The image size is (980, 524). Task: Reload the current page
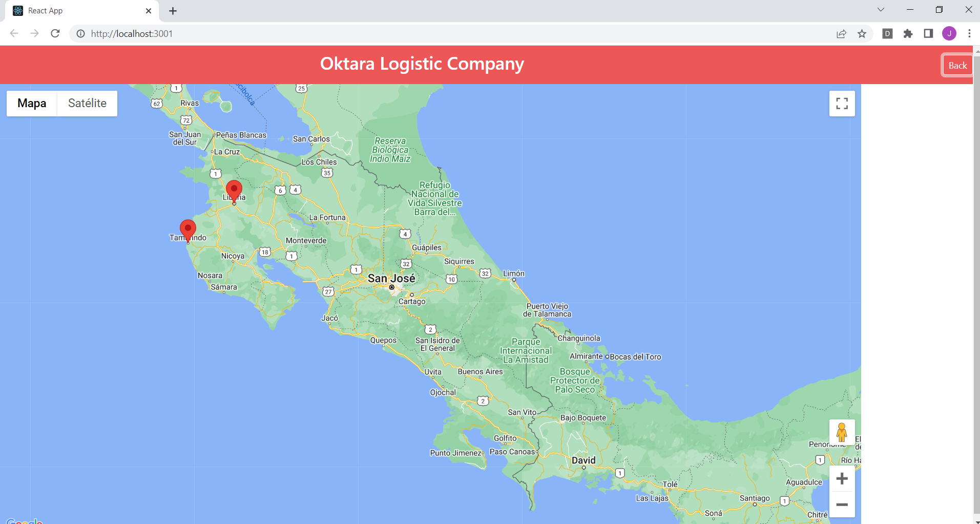[x=55, y=33]
